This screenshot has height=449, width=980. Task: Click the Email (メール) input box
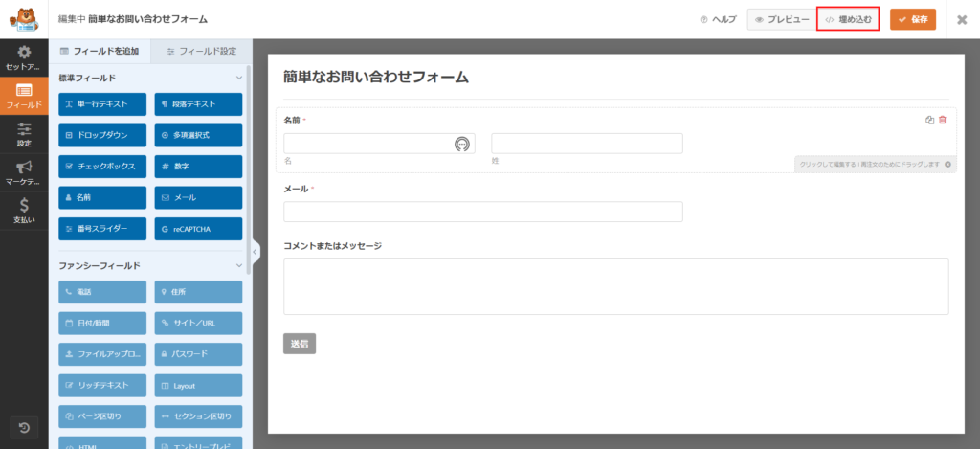coord(483,212)
